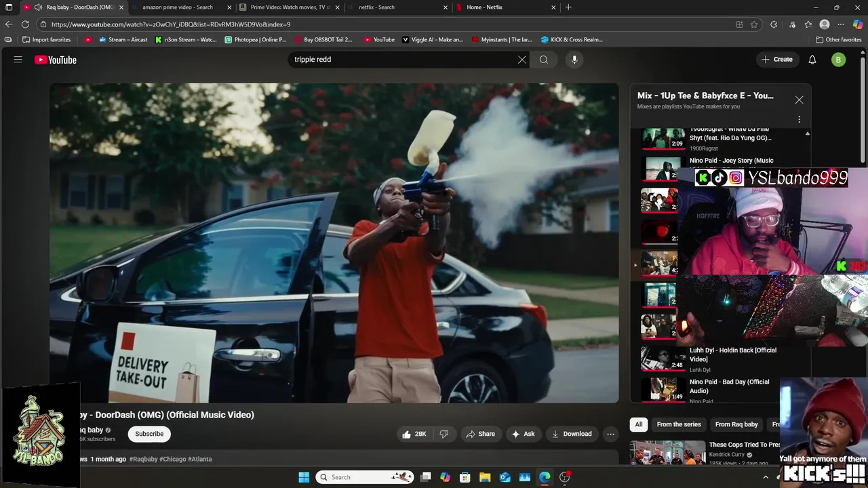
Task: Open 'Import favorites' bookmark
Action: coord(46,40)
